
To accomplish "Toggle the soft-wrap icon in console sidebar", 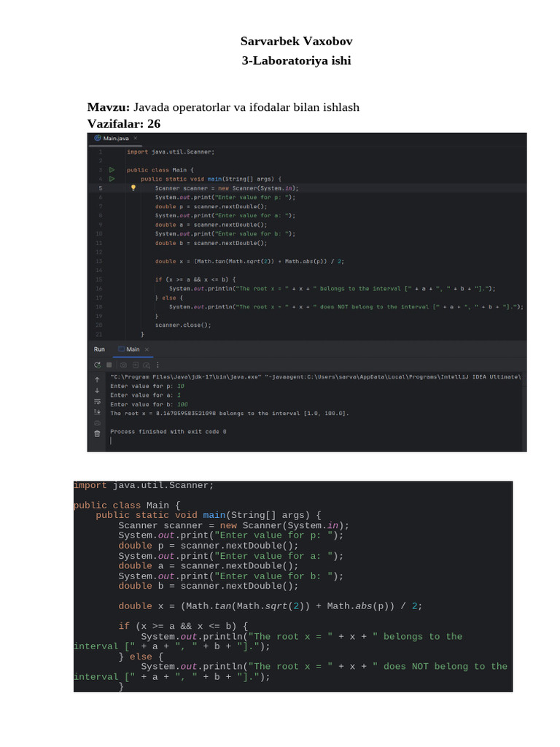I will pyautogui.click(x=97, y=401).
